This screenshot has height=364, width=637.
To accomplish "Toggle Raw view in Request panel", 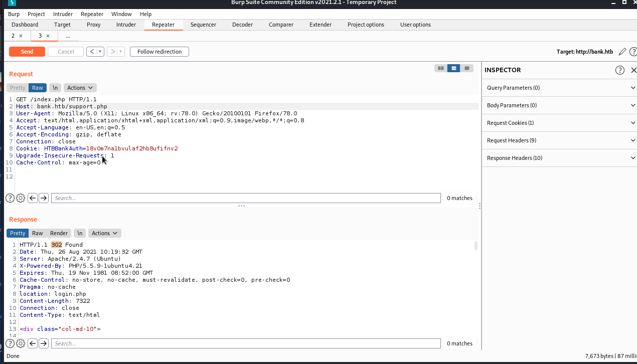I will [x=38, y=88].
